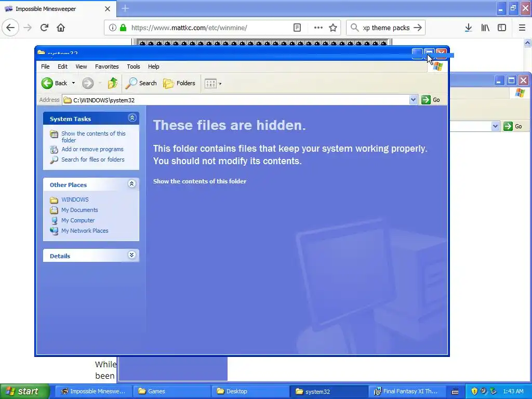Switch to Games taskbar button
Viewport: 532px width, 399px height.
coord(171,391)
